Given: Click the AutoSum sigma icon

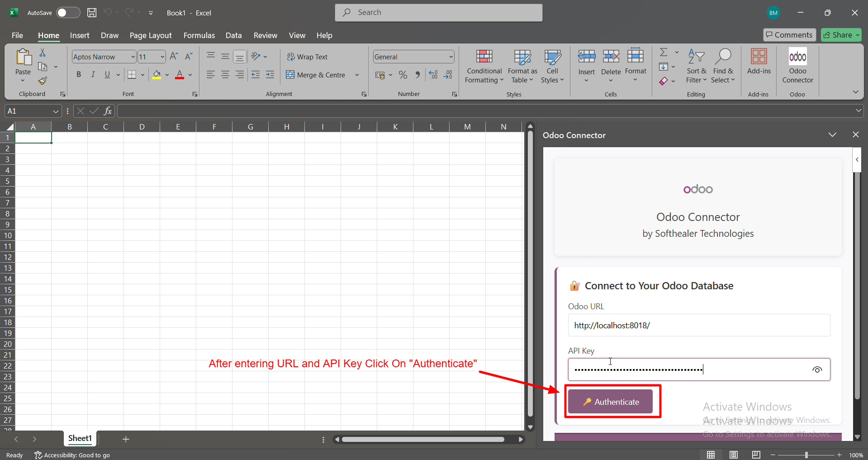Looking at the screenshot, I should point(664,53).
